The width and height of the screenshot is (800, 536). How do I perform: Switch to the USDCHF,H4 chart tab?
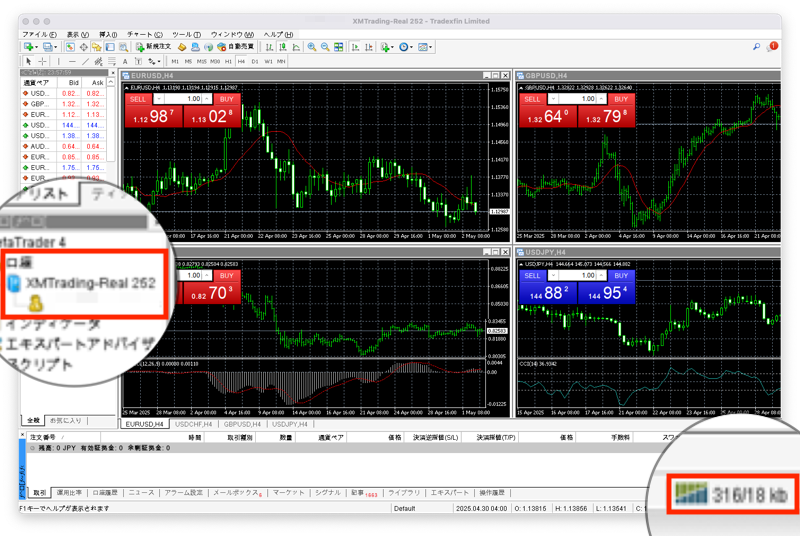coord(193,424)
